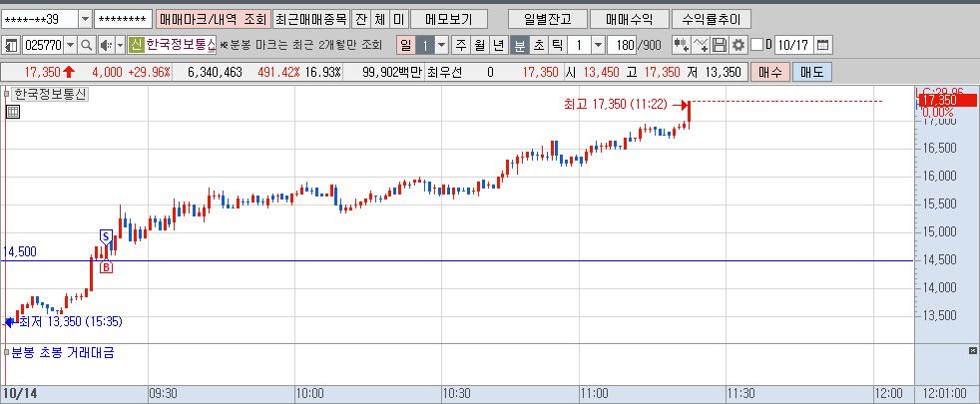
Task: Click the volume value 6,340,463
Action: 215,72
